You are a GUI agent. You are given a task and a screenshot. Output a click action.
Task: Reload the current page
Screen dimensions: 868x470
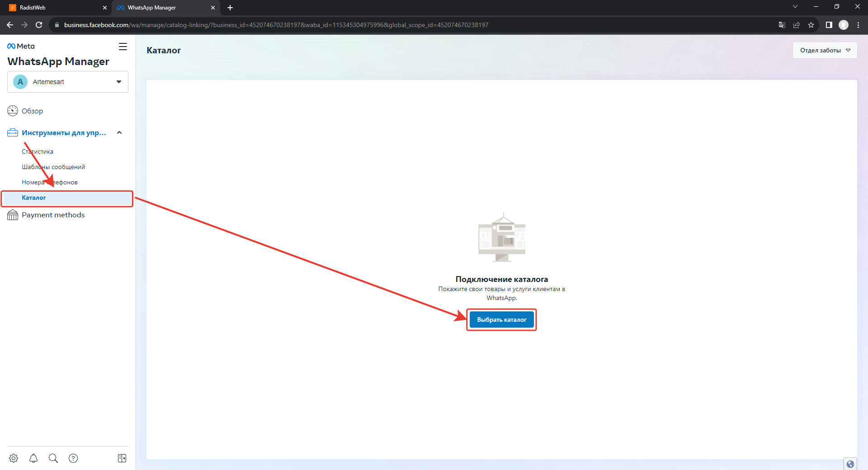(39, 25)
